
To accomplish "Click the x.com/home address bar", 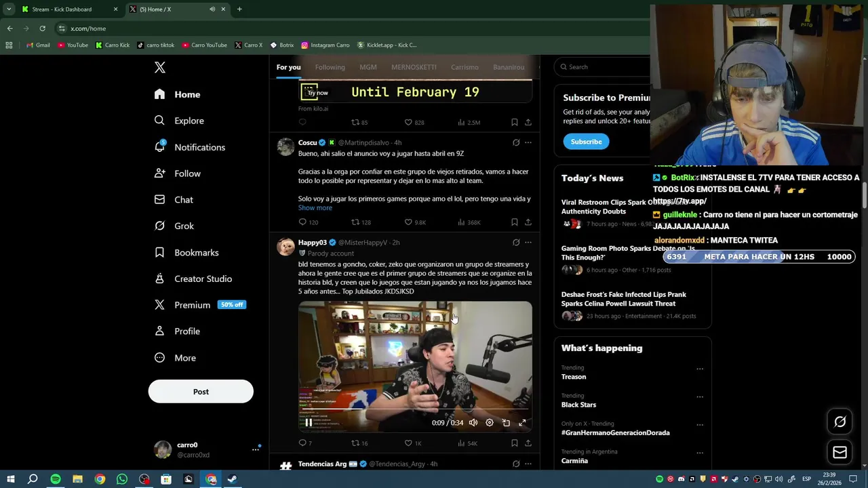I will 88,28.
